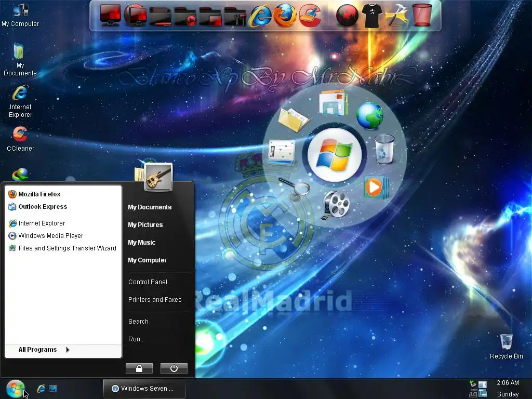The height and width of the screenshot is (399, 532).
Task: Click Internet Explorer quick launch icon
Action: [x=41, y=389]
